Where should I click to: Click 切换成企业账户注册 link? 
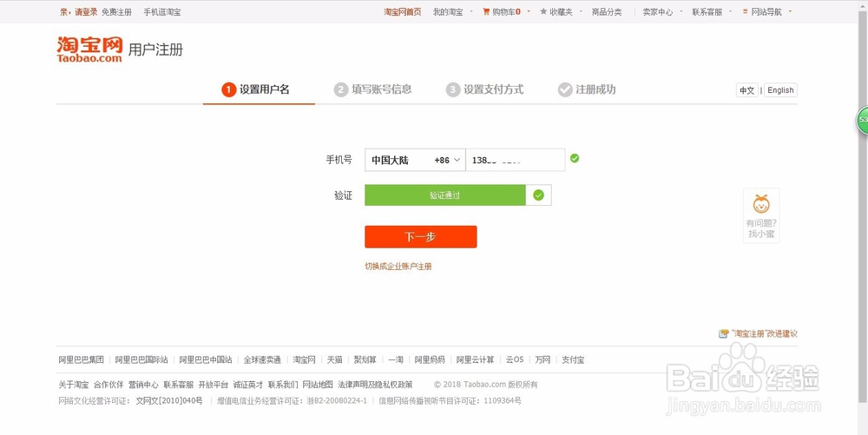coord(398,267)
